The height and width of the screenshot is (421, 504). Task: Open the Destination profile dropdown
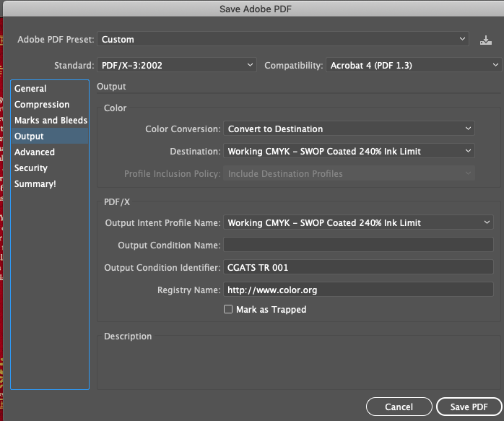349,152
